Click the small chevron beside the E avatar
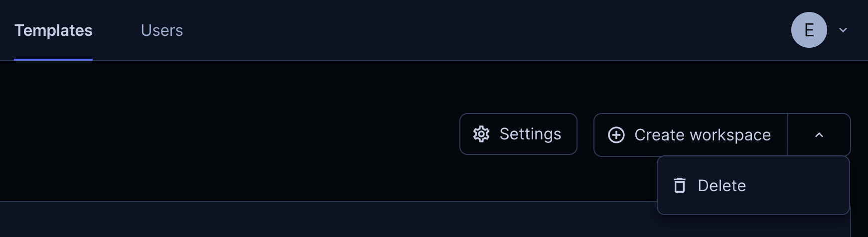The height and width of the screenshot is (237, 868). pos(843,30)
